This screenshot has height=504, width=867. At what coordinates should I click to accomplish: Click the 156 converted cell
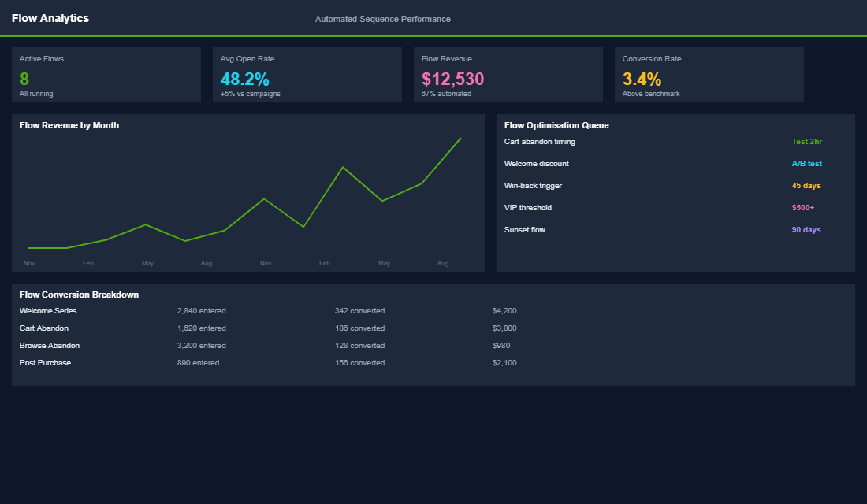(359, 363)
